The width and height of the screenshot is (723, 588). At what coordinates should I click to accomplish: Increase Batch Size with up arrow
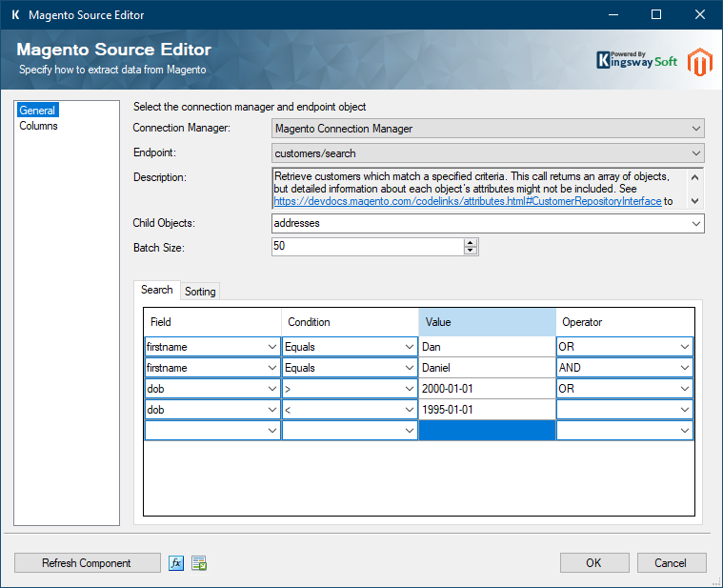[x=471, y=243]
